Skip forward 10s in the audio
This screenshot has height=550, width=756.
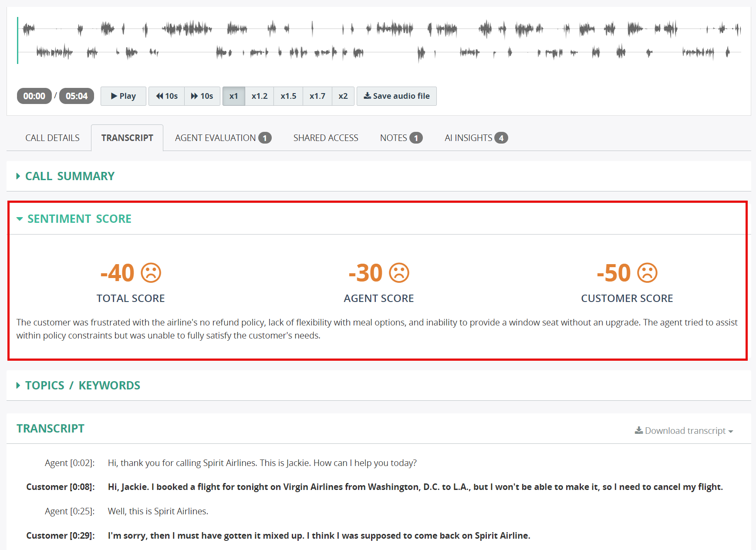202,96
